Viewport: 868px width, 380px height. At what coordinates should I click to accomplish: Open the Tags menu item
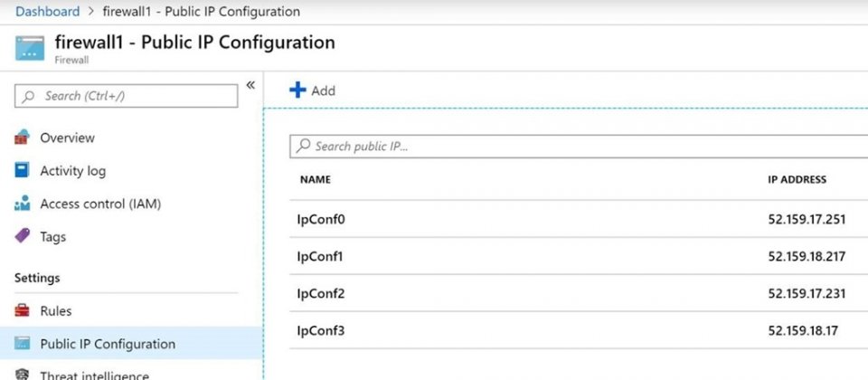coord(52,237)
